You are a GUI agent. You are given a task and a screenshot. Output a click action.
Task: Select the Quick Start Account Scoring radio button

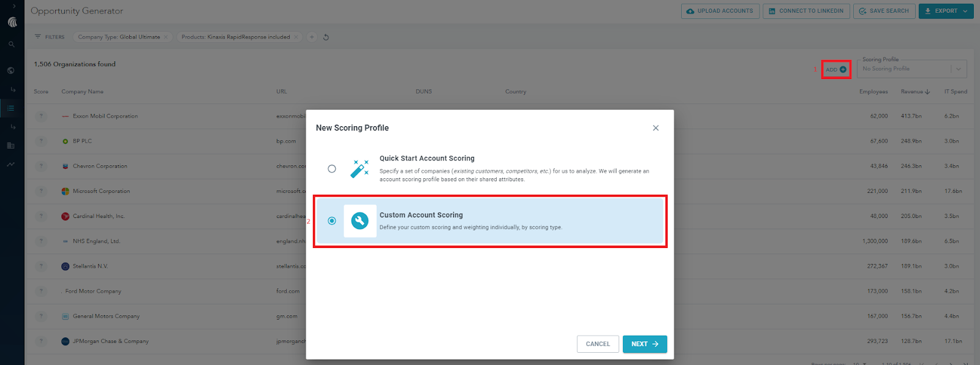point(331,168)
